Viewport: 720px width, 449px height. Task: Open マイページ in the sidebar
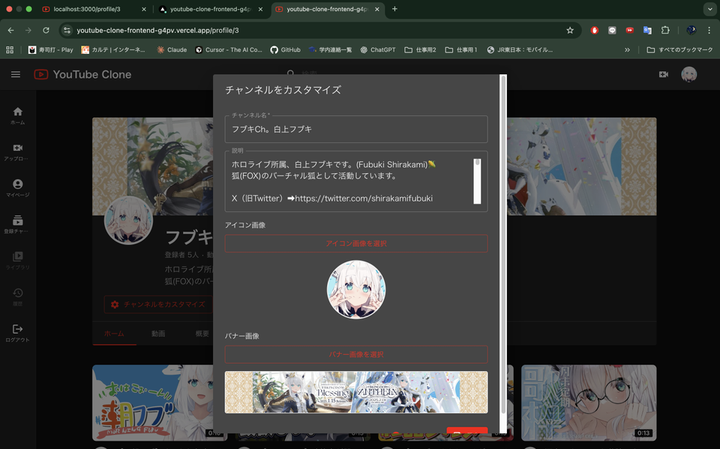tap(17, 188)
